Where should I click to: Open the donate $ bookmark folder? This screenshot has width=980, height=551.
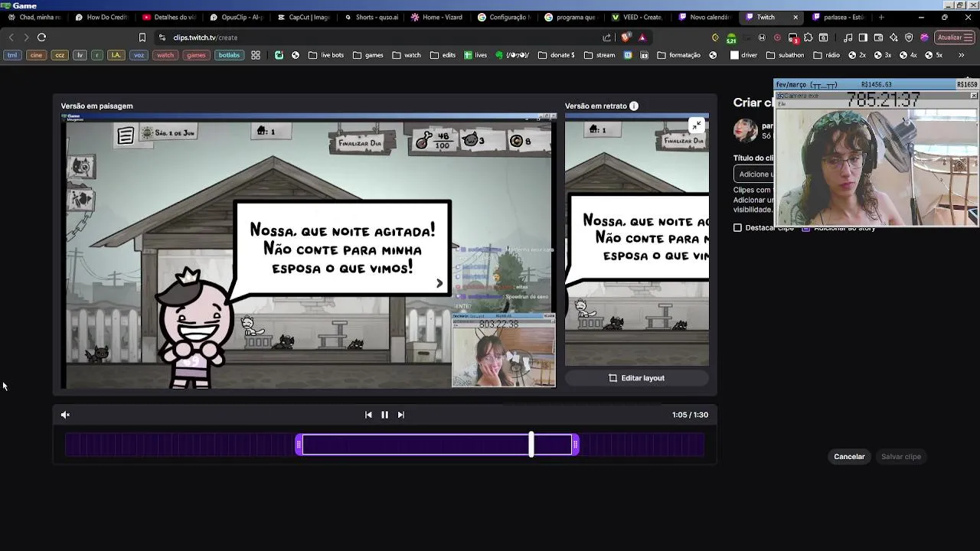pos(557,55)
